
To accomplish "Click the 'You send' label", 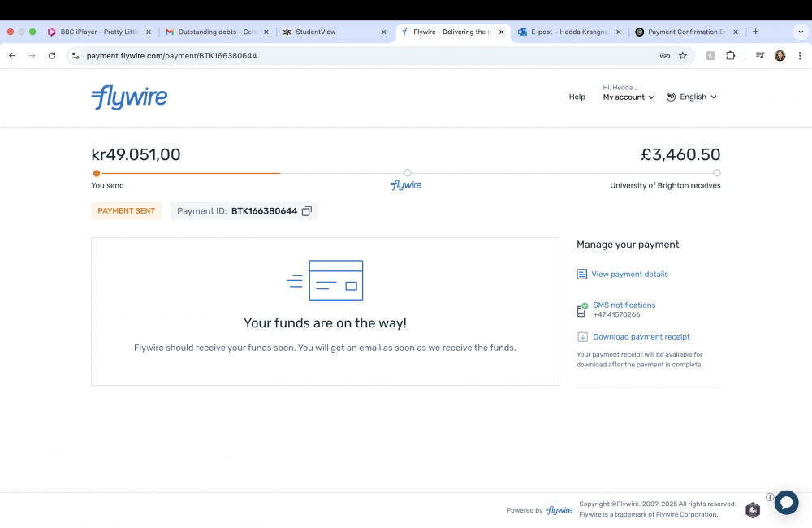I will tap(108, 185).
